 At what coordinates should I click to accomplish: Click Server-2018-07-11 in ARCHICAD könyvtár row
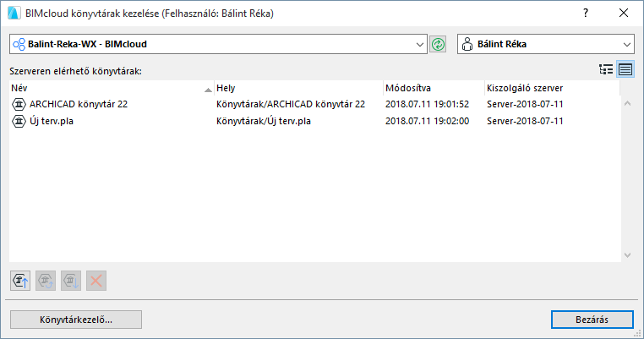point(525,104)
